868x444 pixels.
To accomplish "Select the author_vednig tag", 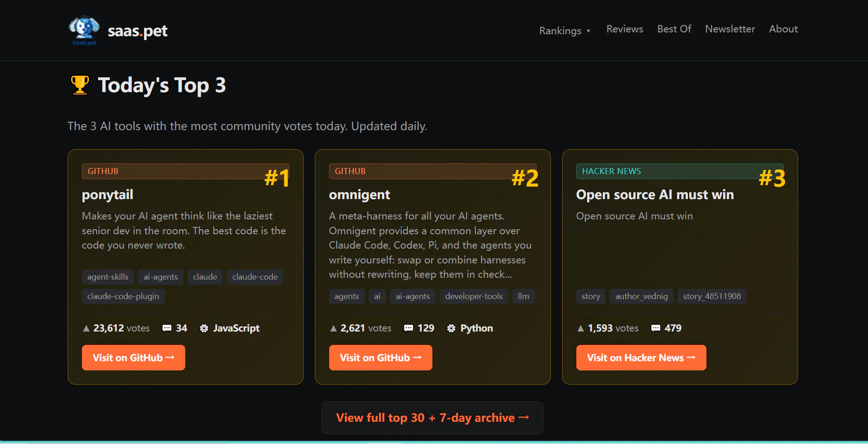I will tap(642, 296).
